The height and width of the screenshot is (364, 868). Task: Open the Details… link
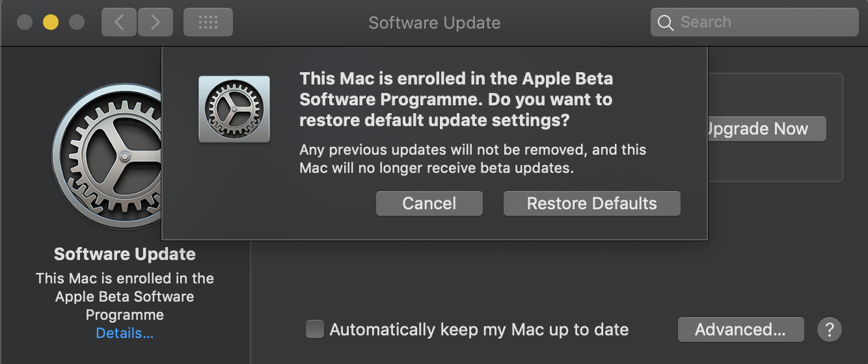124,333
